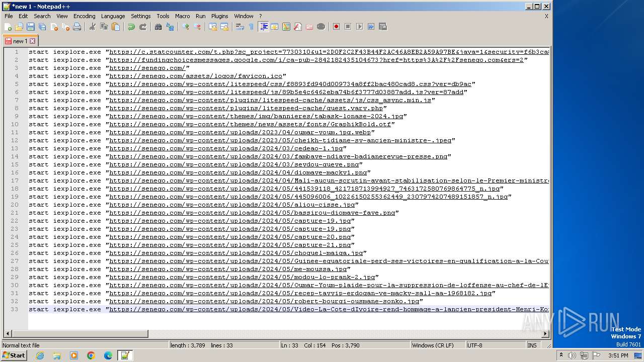Save the current file with the Save icon
The image size is (644, 362).
[x=31, y=27]
